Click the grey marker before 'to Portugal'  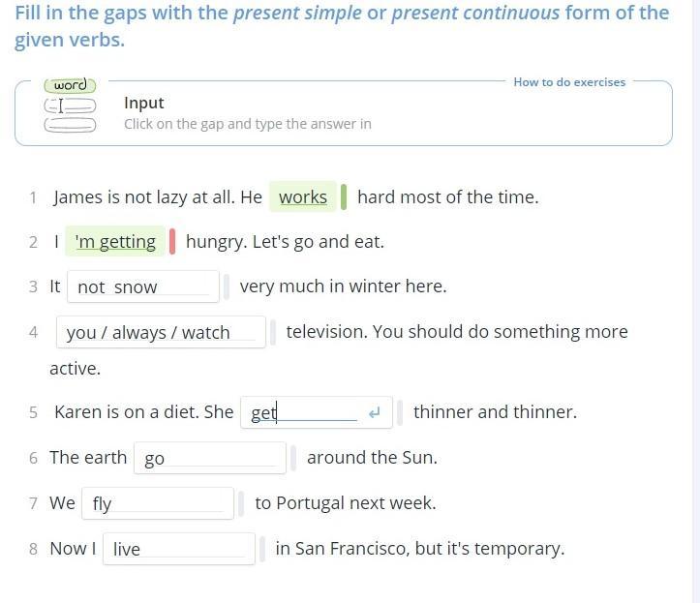(241, 503)
